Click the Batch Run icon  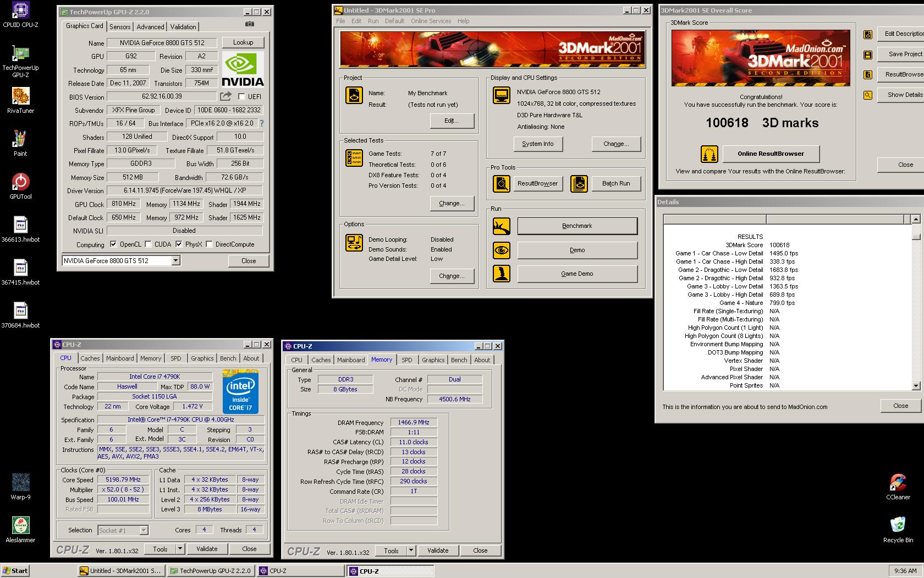pyautogui.click(x=579, y=183)
